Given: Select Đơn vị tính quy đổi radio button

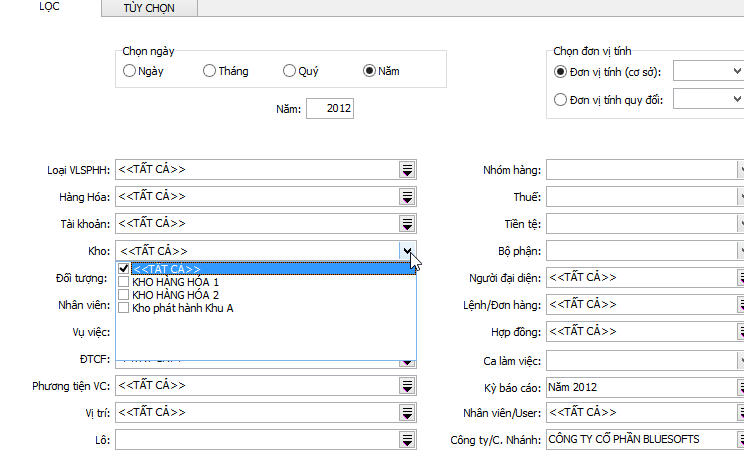Looking at the screenshot, I should [x=560, y=99].
